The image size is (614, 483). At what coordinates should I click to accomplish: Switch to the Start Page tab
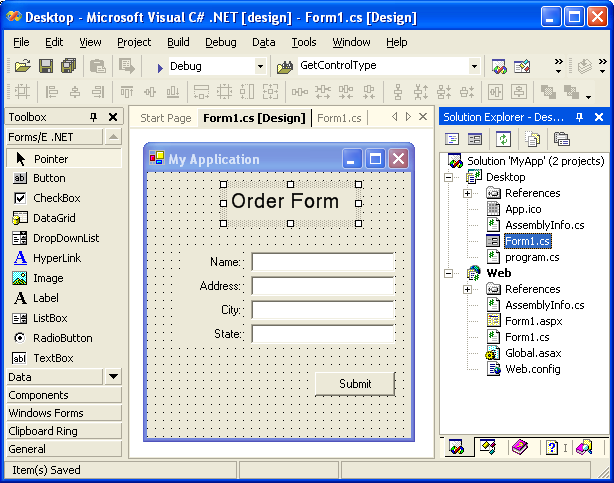(x=166, y=118)
